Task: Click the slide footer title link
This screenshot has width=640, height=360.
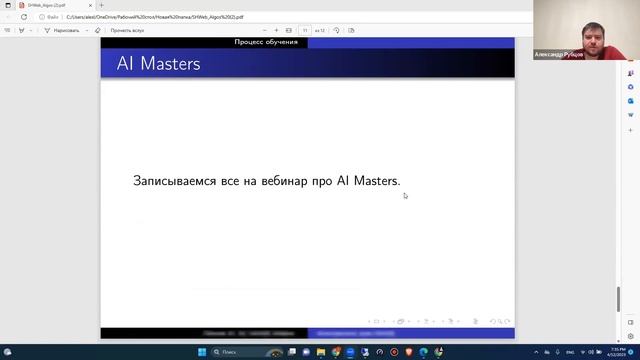Action: tap(356, 333)
